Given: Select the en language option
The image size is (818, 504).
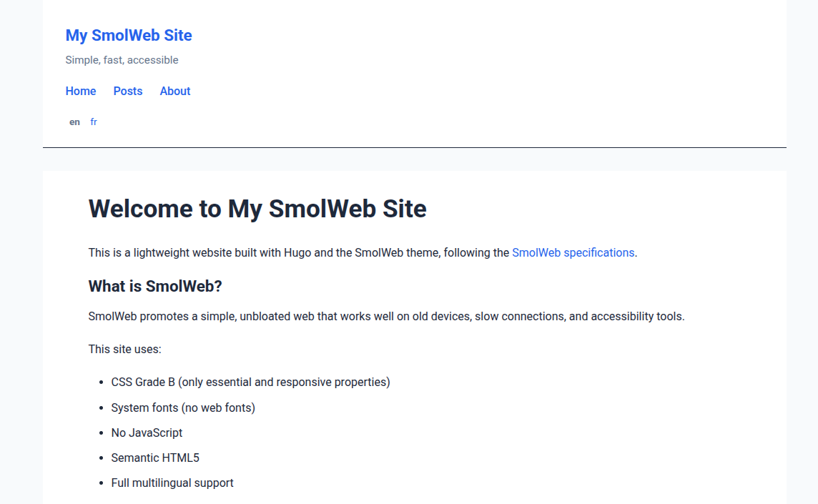Looking at the screenshot, I should tap(74, 122).
